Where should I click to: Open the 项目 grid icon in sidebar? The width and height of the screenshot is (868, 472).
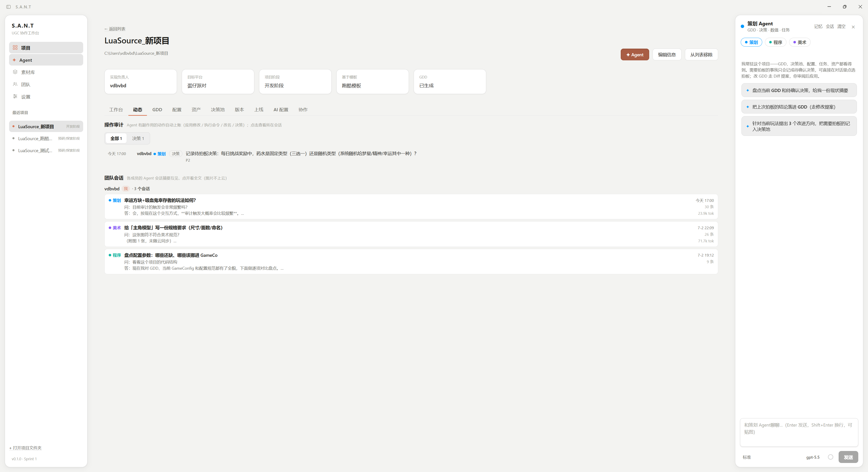pos(15,47)
